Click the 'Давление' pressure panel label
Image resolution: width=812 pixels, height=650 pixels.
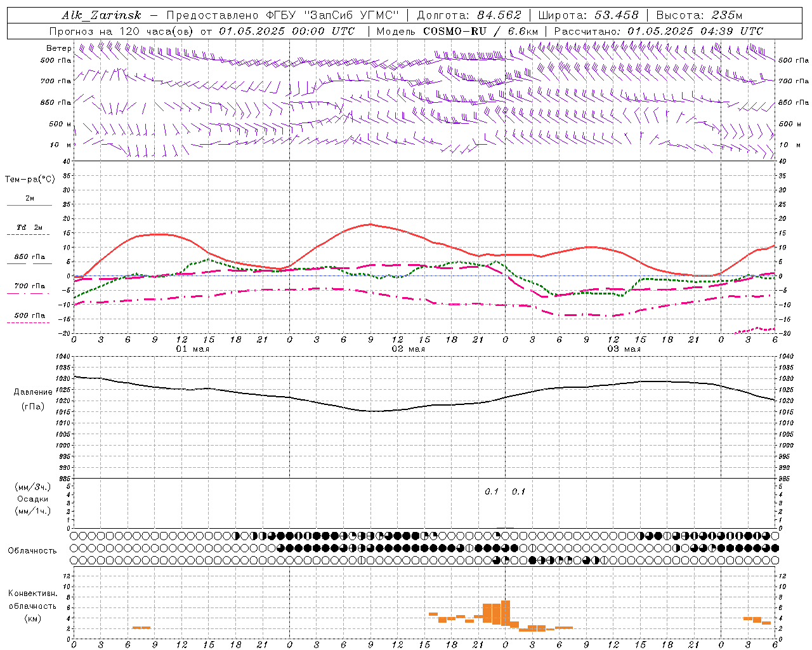(x=33, y=392)
